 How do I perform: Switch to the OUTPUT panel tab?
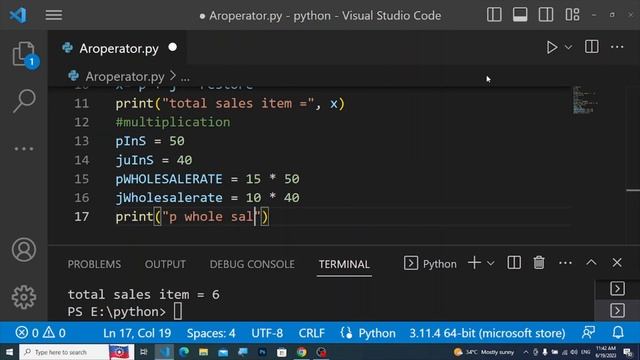pyautogui.click(x=165, y=264)
